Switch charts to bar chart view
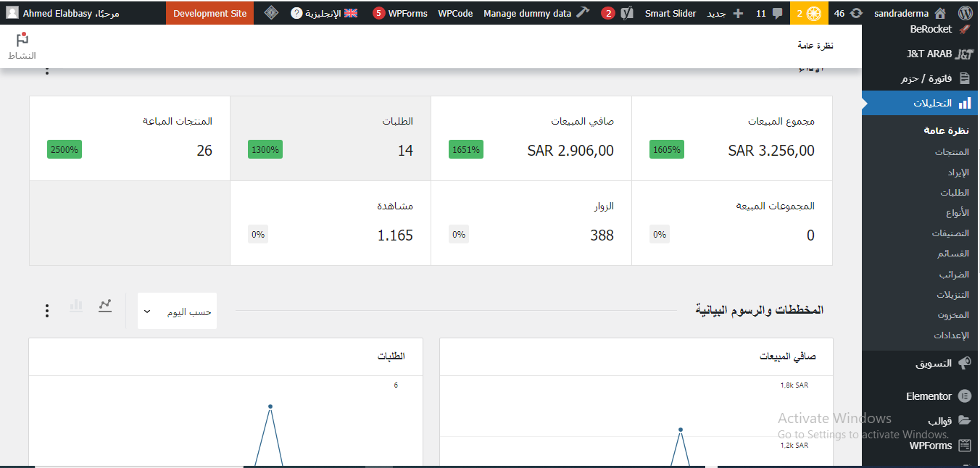 [x=76, y=305]
